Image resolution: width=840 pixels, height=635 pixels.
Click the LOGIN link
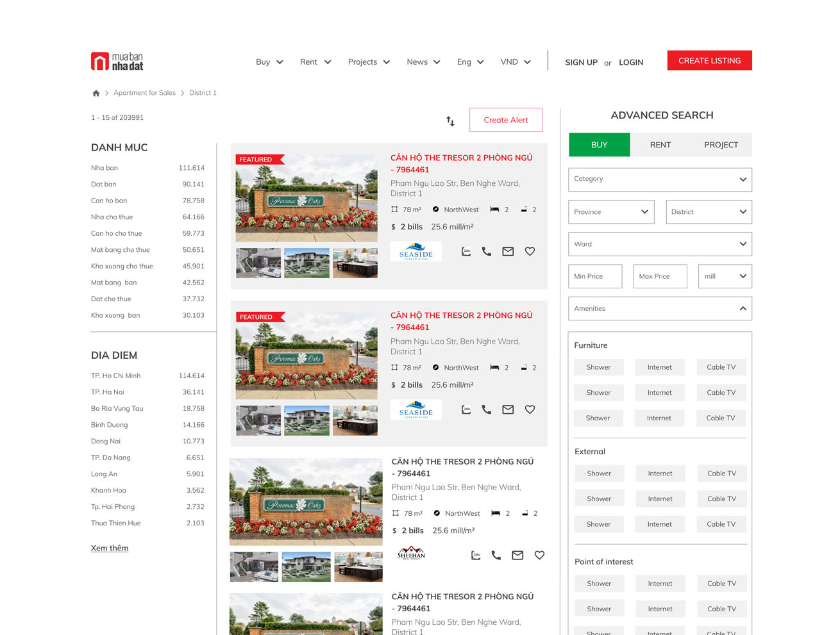click(631, 63)
